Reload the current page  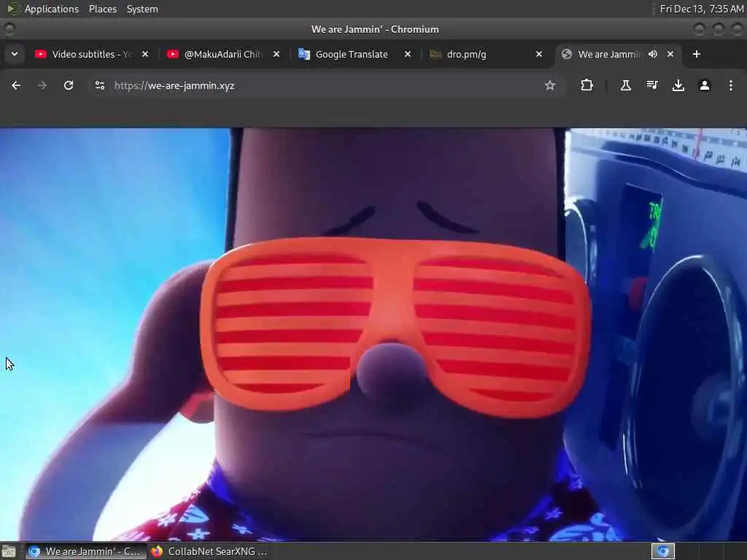[x=69, y=86]
